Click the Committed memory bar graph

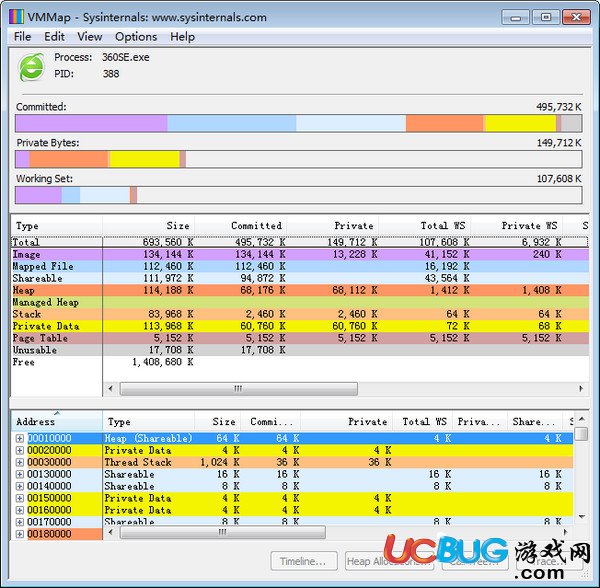point(298,124)
